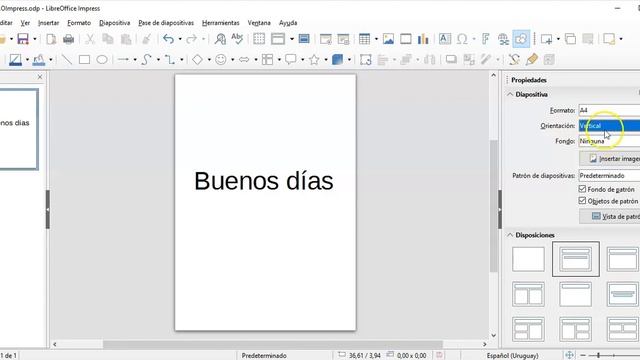
Task: Open the Herramientas menu
Action: pyautogui.click(x=221, y=23)
